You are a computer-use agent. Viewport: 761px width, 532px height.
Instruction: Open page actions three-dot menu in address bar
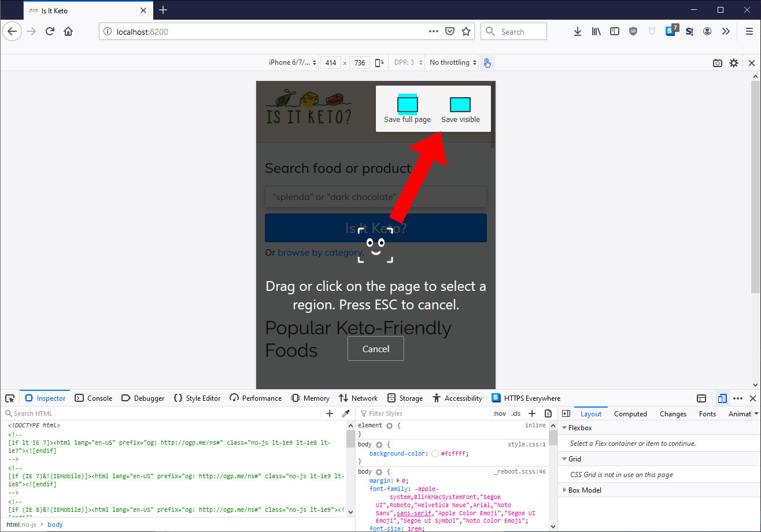(434, 32)
